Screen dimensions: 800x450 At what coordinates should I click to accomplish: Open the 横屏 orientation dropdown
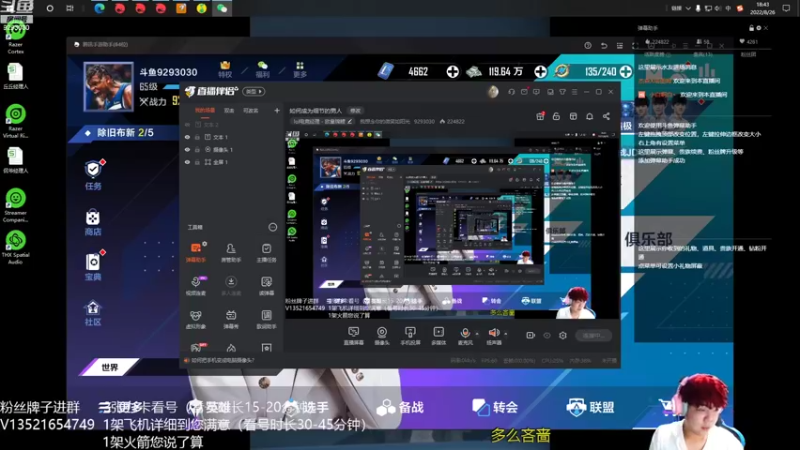tap(254, 92)
